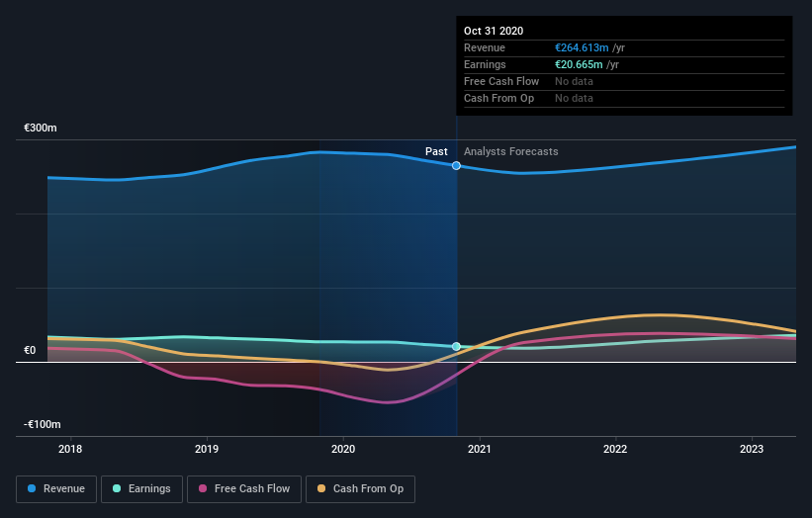Click the 2020 x-axis label
The height and width of the screenshot is (518, 812).
click(x=343, y=449)
